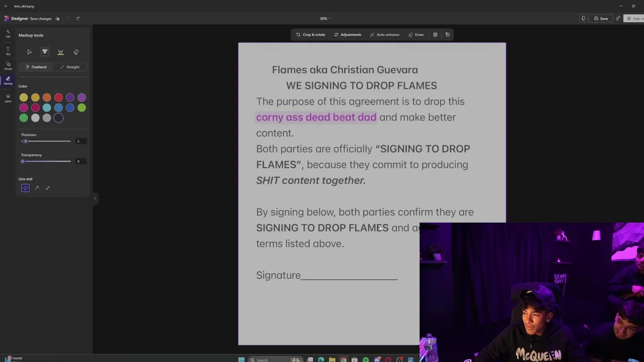Pick the royal blue color swatch
The height and width of the screenshot is (362, 644).
pos(70,108)
